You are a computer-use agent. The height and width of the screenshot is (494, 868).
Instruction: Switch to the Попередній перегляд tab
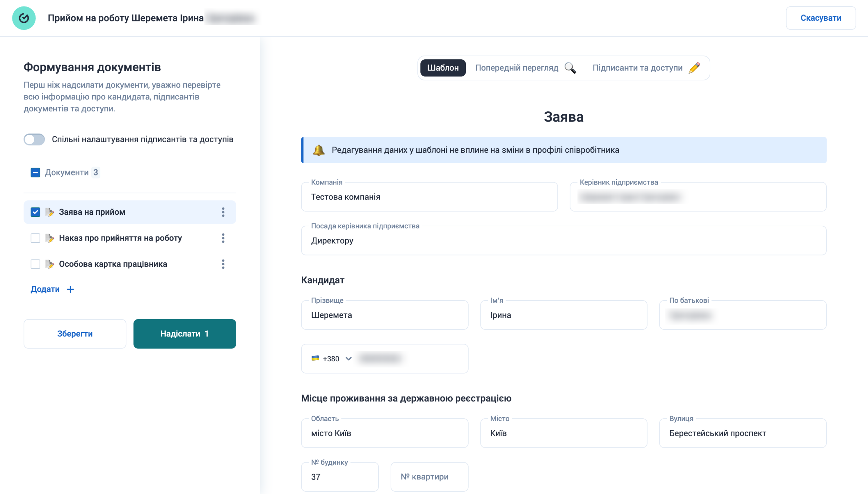(526, 68)
